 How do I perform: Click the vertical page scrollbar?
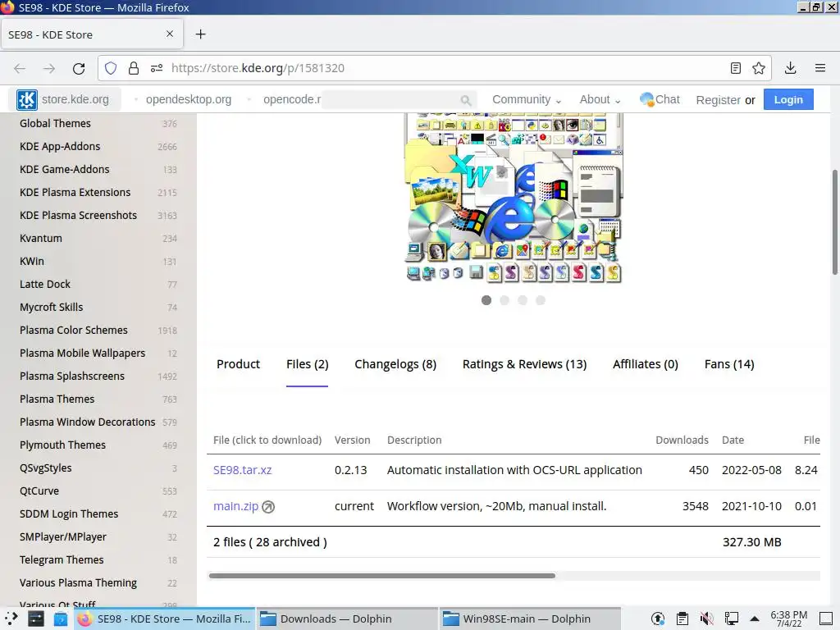[x=834, y=222]
